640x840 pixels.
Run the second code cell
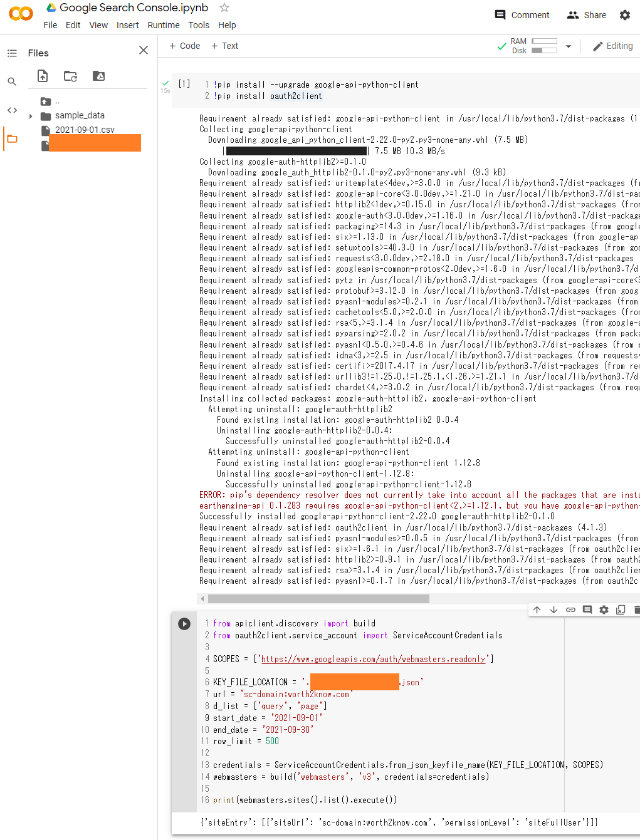[184, 623]
